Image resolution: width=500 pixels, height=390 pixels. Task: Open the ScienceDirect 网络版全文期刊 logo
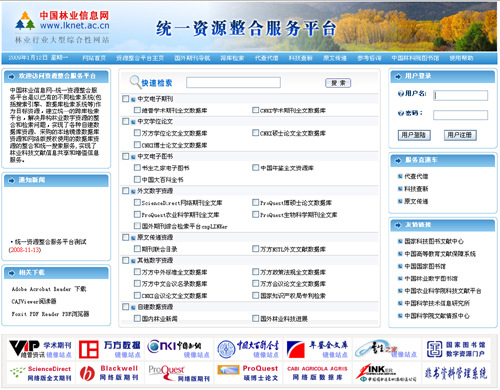click(41, 373)
